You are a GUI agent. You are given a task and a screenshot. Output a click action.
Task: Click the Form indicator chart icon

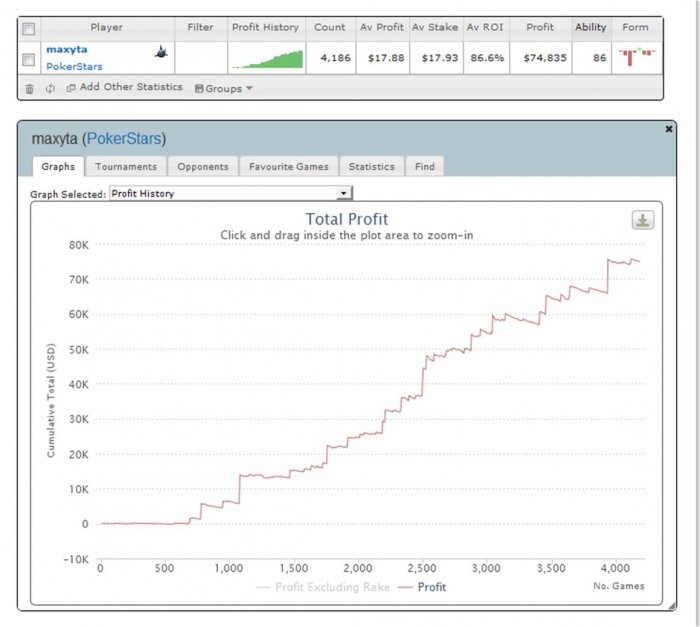coord(634,56)
